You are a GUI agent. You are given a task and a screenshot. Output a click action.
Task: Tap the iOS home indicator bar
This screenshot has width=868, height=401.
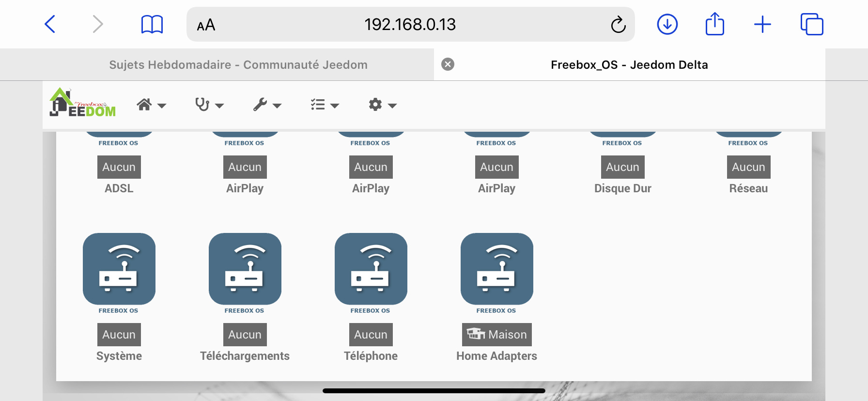pyautogui.click(x=434, y=390)
